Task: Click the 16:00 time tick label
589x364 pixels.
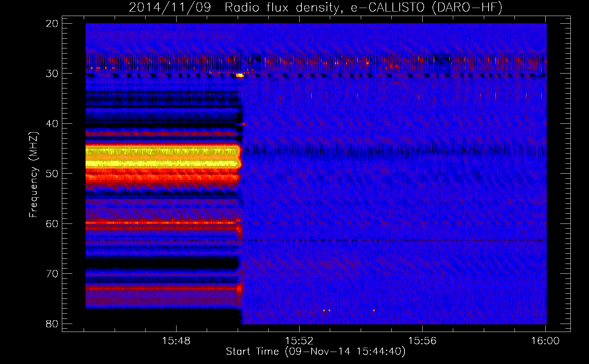Action: 545,341
